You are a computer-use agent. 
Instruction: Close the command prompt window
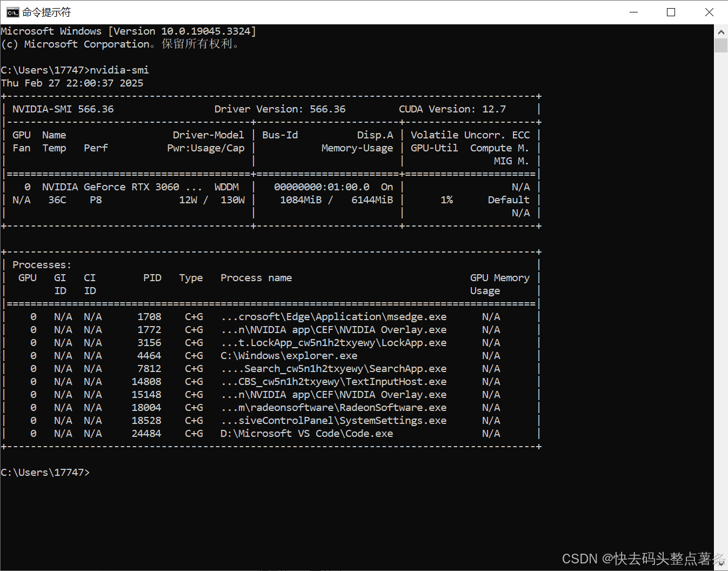[709, 12]
